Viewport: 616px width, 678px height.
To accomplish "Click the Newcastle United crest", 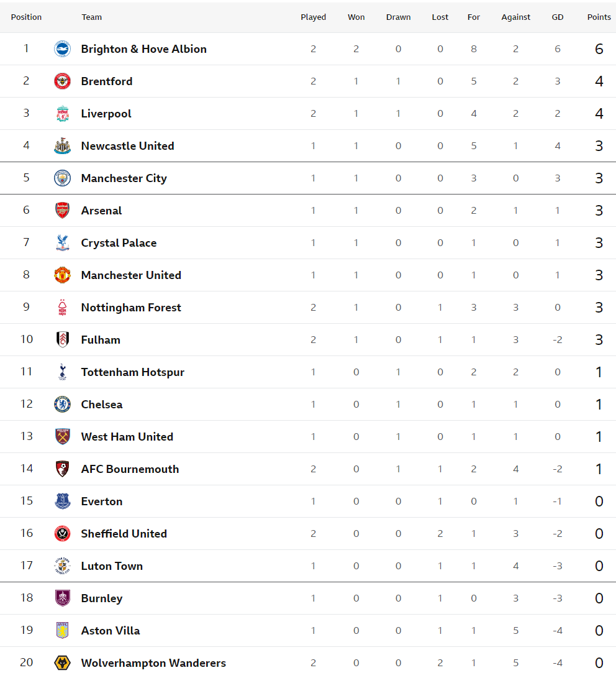I will [x=62, y=145].
